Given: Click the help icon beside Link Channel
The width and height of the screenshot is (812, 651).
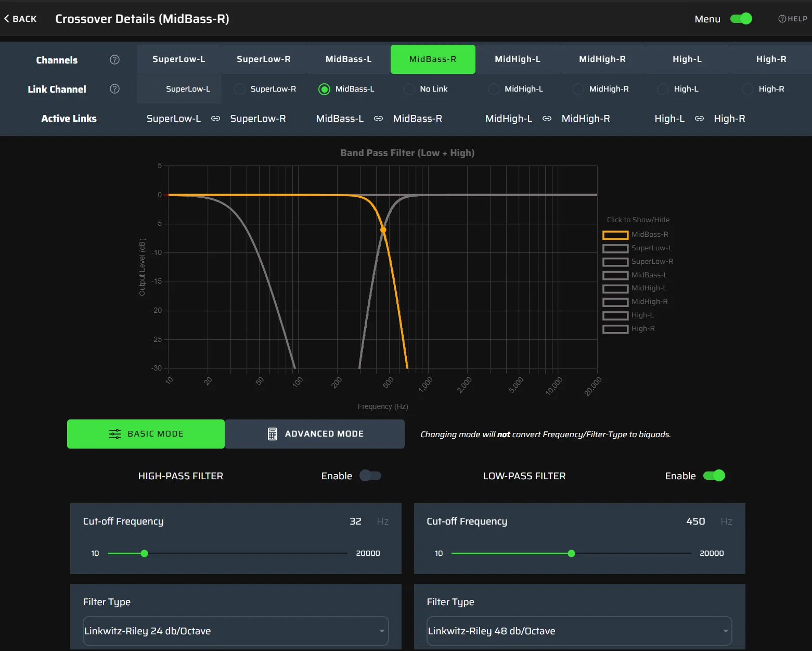Looking at the screenshot, I should click(x=114, y=89).
